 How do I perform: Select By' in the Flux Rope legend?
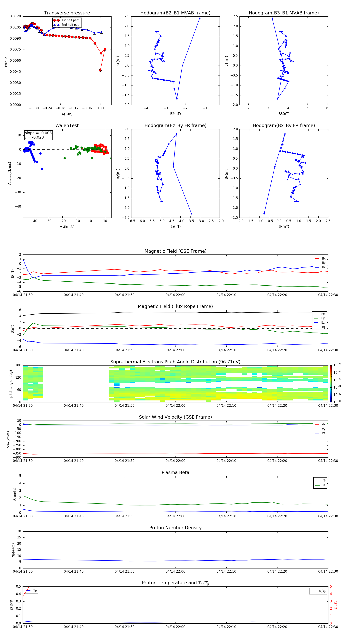coord(320,318)
